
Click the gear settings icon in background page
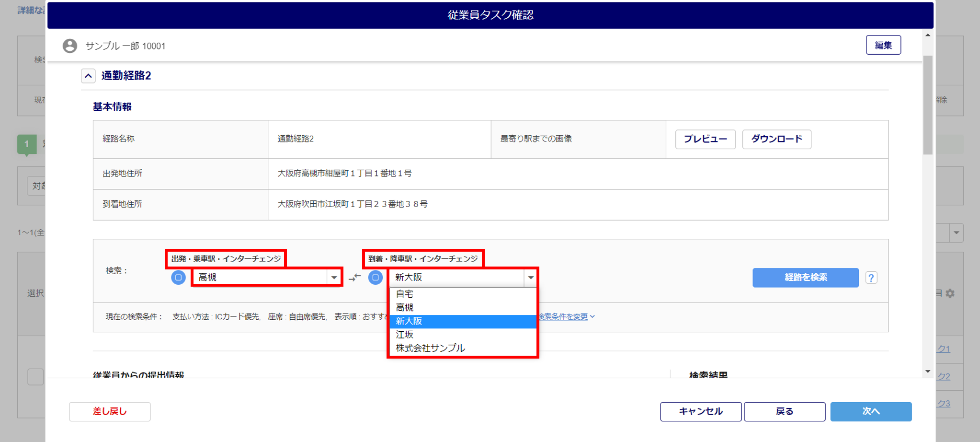(x=950, y=293)
